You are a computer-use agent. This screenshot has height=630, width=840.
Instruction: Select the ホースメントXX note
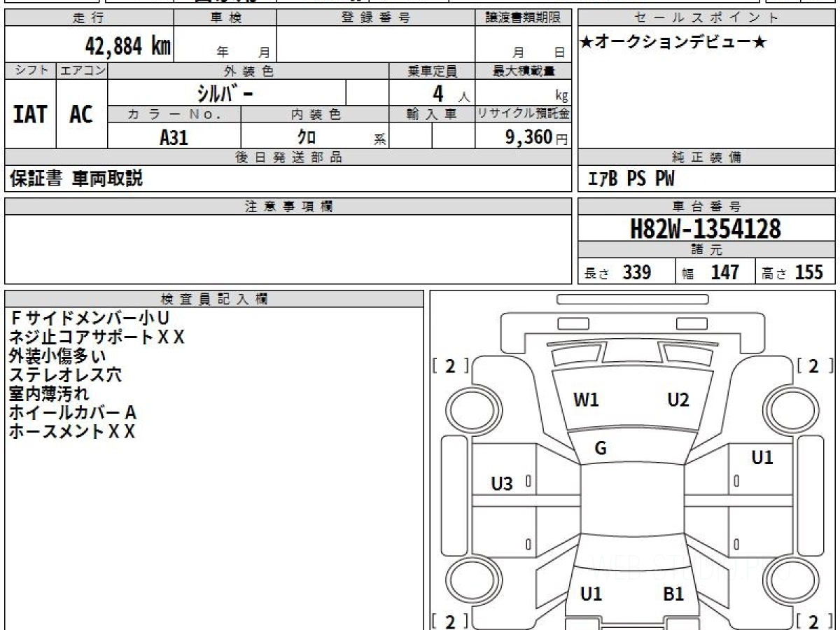(72, 432)
